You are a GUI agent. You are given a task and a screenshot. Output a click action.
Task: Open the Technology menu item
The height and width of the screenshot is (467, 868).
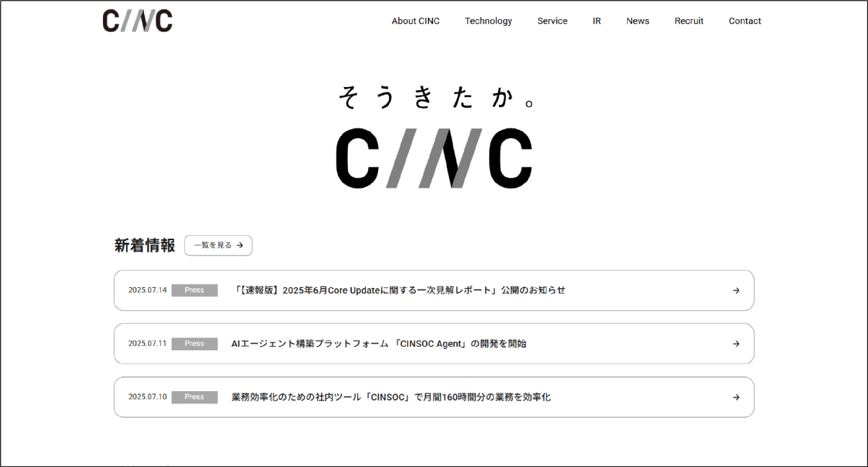(488, 21)
